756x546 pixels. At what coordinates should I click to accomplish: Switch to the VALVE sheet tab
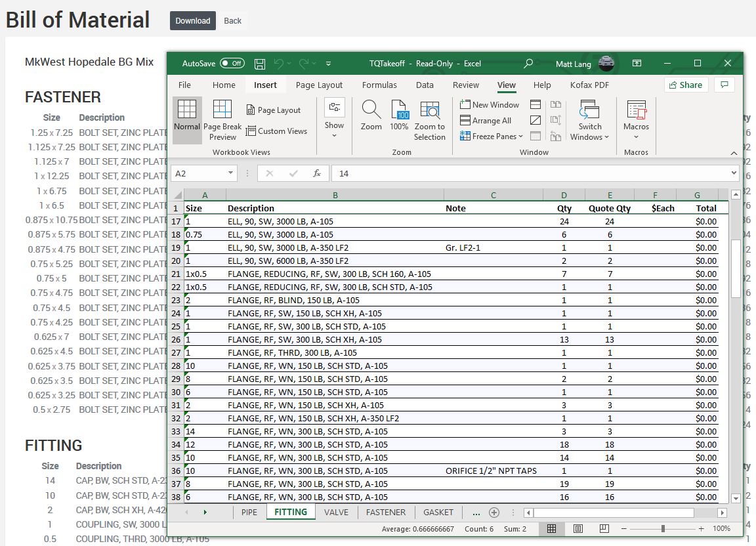(x=337, y=512)
